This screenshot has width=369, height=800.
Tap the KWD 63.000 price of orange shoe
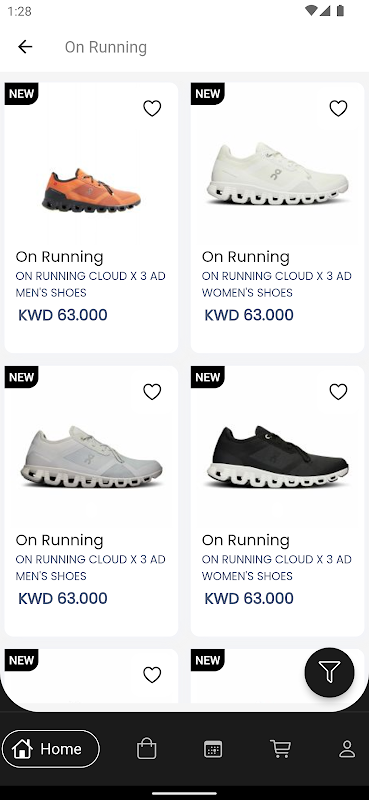(x=63, y=315)
